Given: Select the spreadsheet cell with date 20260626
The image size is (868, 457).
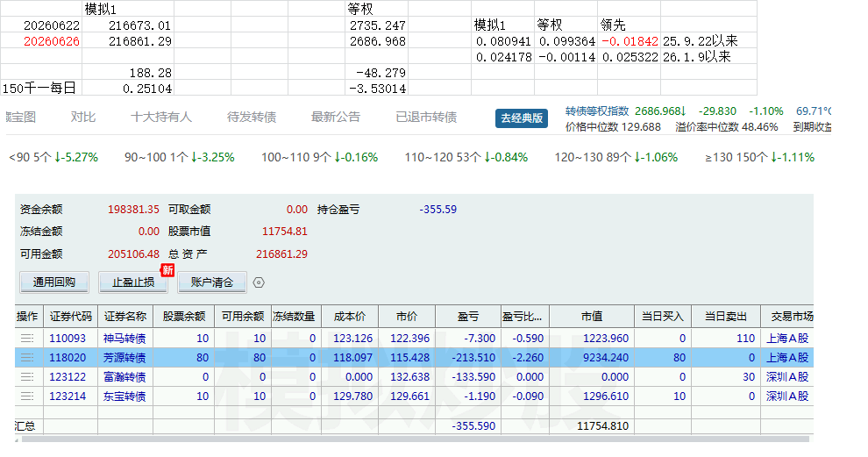Looking at the screenshot, I should pyautogui.click(x=41, y=41).
